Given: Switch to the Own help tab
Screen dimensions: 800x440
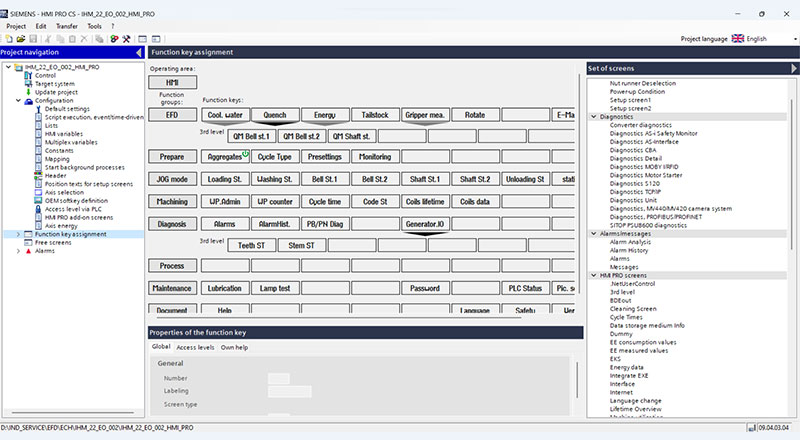Looking at the screenshot, I should pos(234,348).
